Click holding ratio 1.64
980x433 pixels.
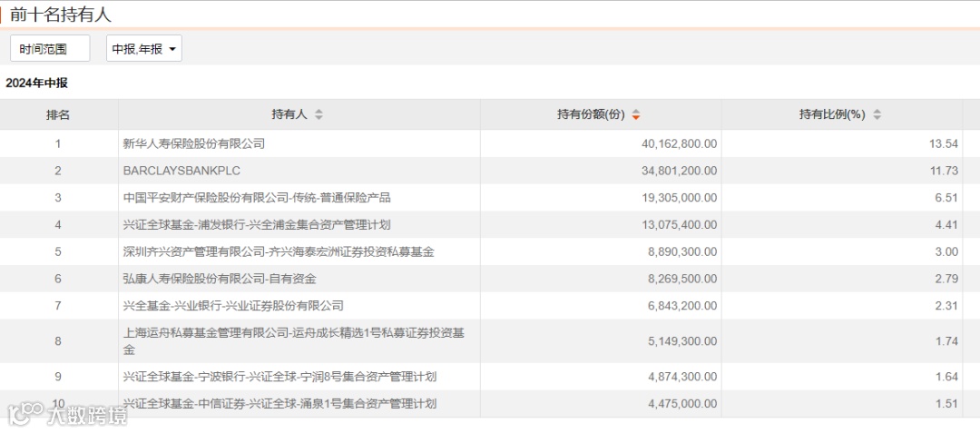[946, 377]
